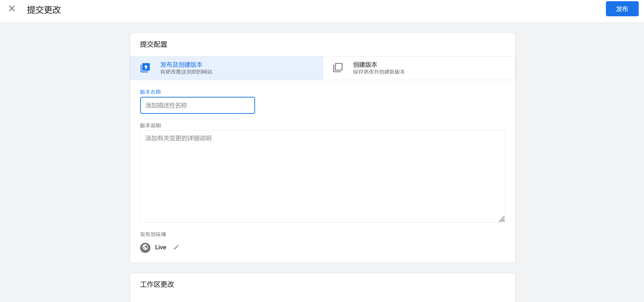Click the 版本说明 textarea resize handle
This screenshot has height=302, width=644.
click(x=502, y=219)
